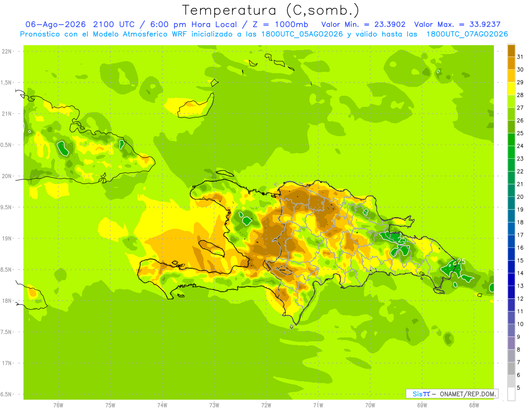Click the 'Valor Min. = 23.3902' value
Screen dimensions: 532x411
[x=363, y=24]
